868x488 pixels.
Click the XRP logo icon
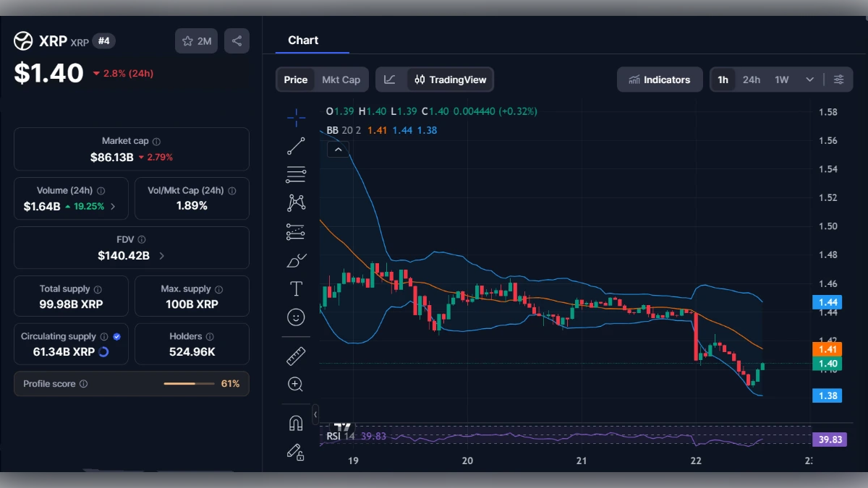23,41
